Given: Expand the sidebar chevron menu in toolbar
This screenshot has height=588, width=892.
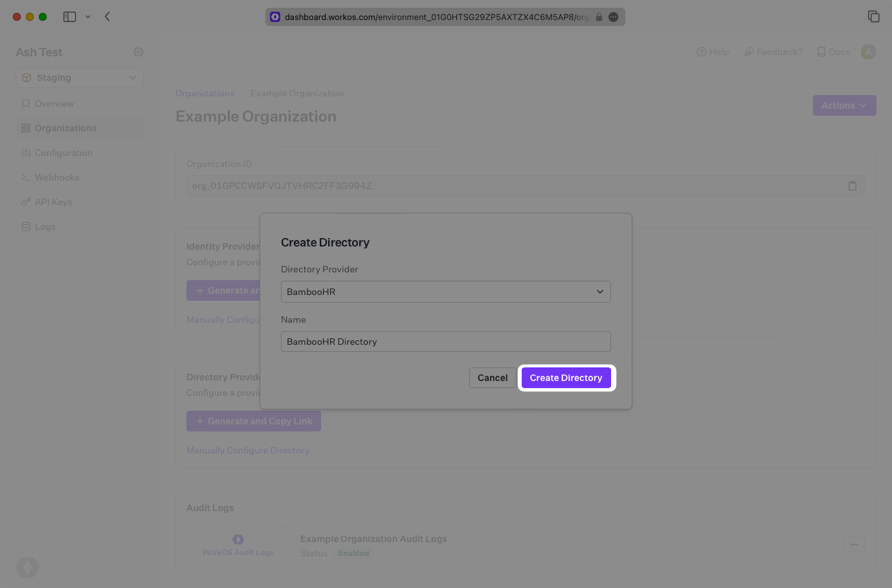Looking at the screenshot, I should 88,17.
